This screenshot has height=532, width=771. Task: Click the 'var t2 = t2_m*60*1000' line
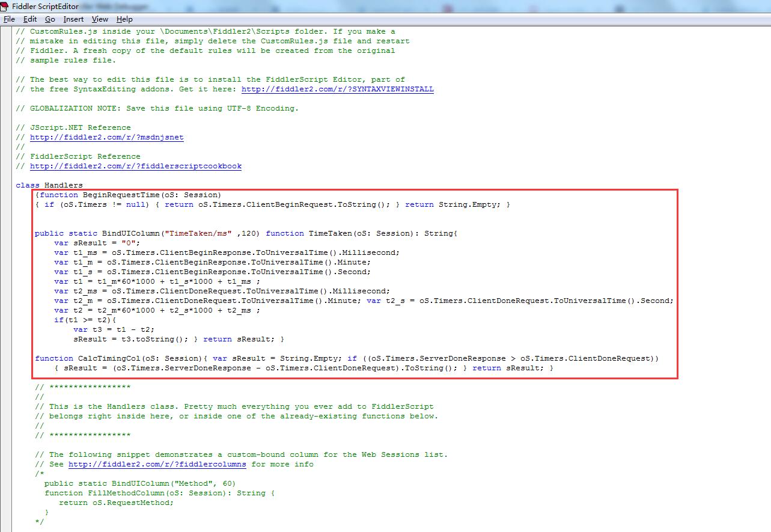coord(157,310)
